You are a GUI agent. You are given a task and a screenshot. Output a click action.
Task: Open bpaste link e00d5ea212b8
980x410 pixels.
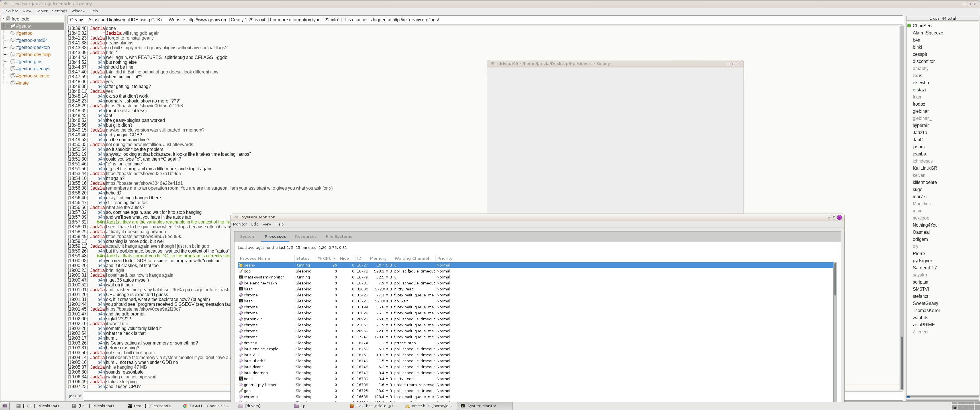(144, 106)
